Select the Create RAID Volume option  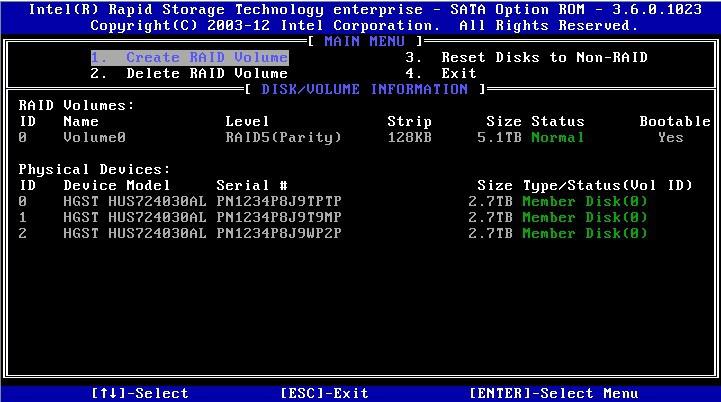point(189,57)
